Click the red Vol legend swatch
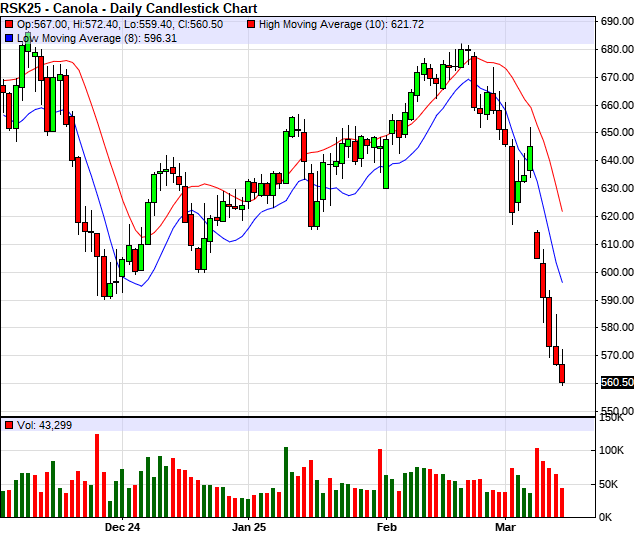Screen dimensions: 640x536 (9, 426)
